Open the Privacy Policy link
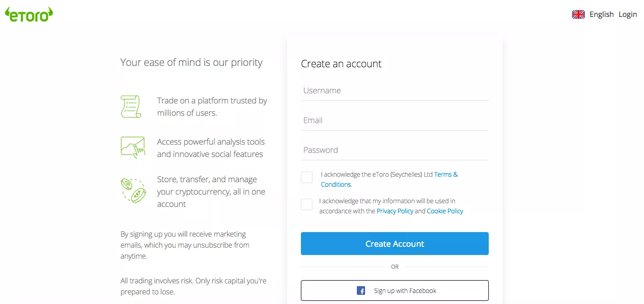 (395, 211)
